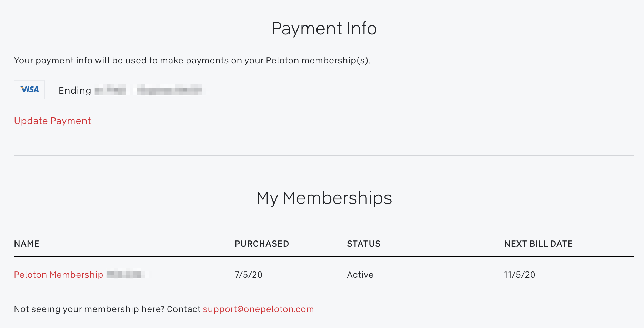Viewport: 644px width, 328px height.
Task: Click the VISA card logo icon
Action: 29,90
